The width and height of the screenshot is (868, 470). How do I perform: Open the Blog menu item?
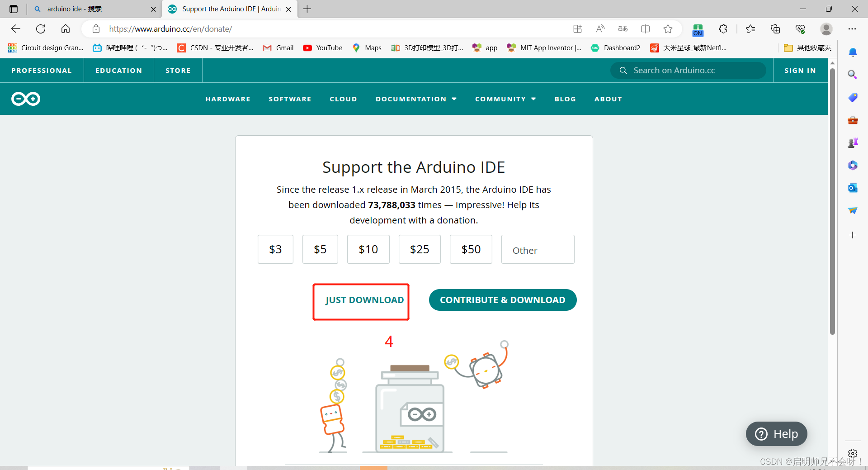pos(565,99)
